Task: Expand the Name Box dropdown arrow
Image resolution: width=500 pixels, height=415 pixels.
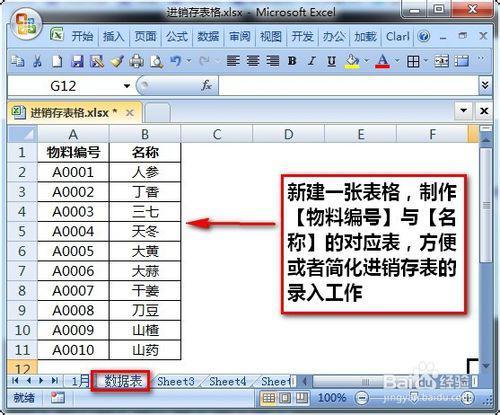Action: point(127,86)
